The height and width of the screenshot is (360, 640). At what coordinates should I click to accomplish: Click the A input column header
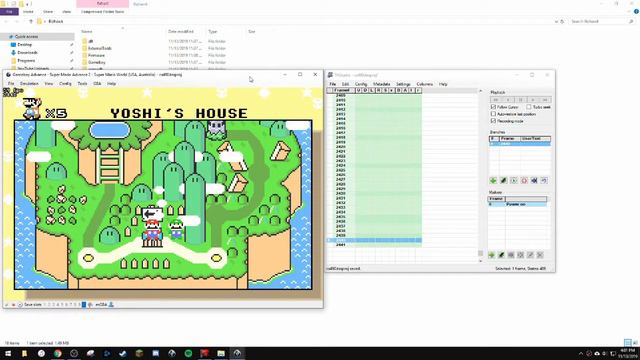pyautogui.click(x=405, y=90)
